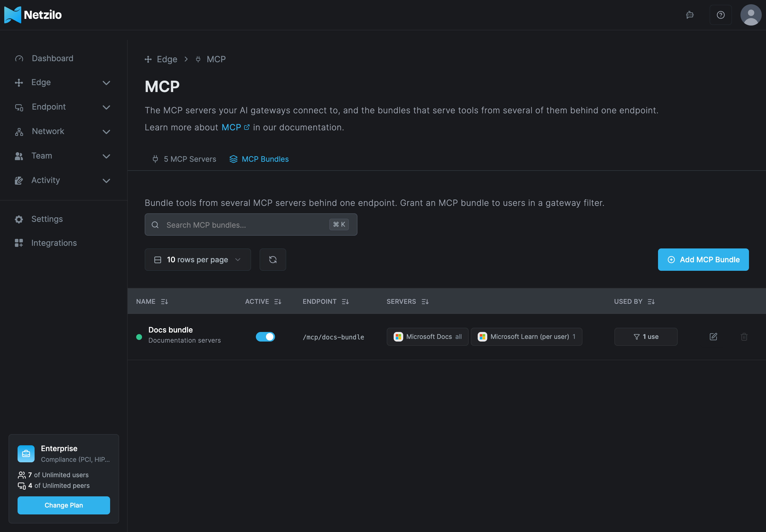Expand the Team sidebar section chevron
The height and width of the screenshot is (532, 766).
point(106,156)
